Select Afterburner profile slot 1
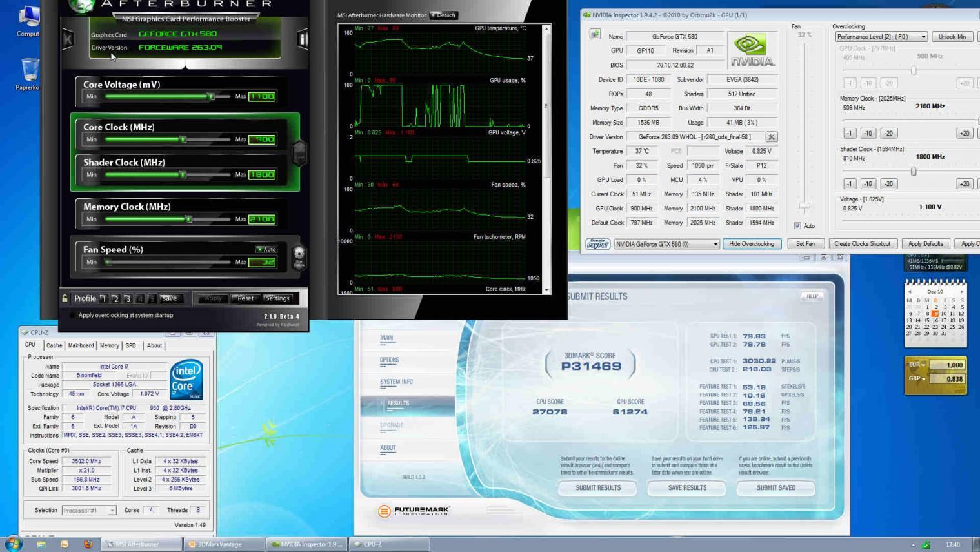This screenshot has width=980, height=552. [x=103, y=298]
